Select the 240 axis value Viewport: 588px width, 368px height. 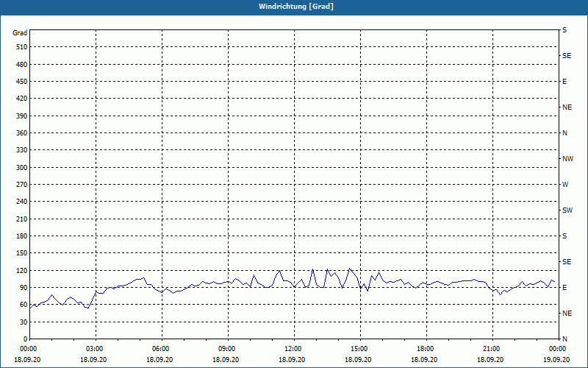pyautogui.click(x=22, y=201)
